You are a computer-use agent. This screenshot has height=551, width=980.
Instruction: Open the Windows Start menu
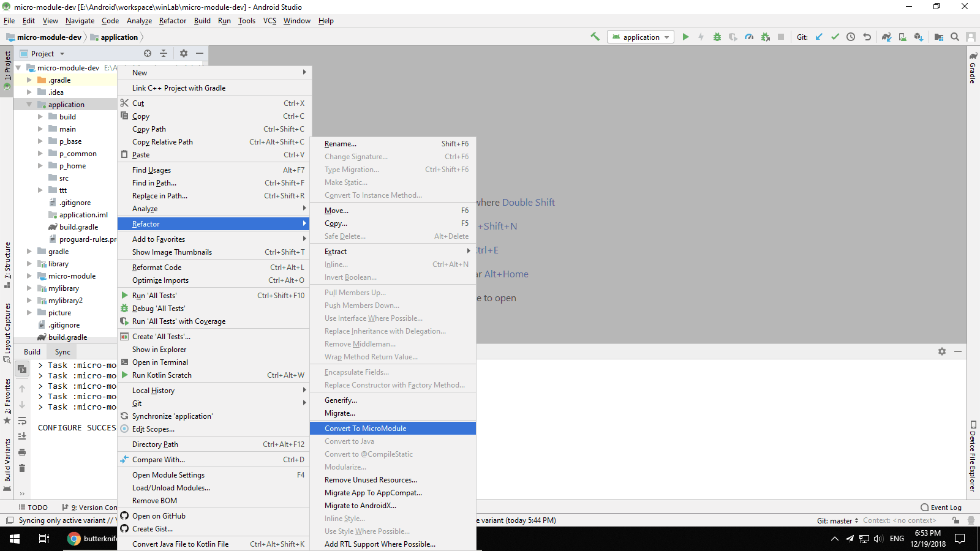[15, 539]
